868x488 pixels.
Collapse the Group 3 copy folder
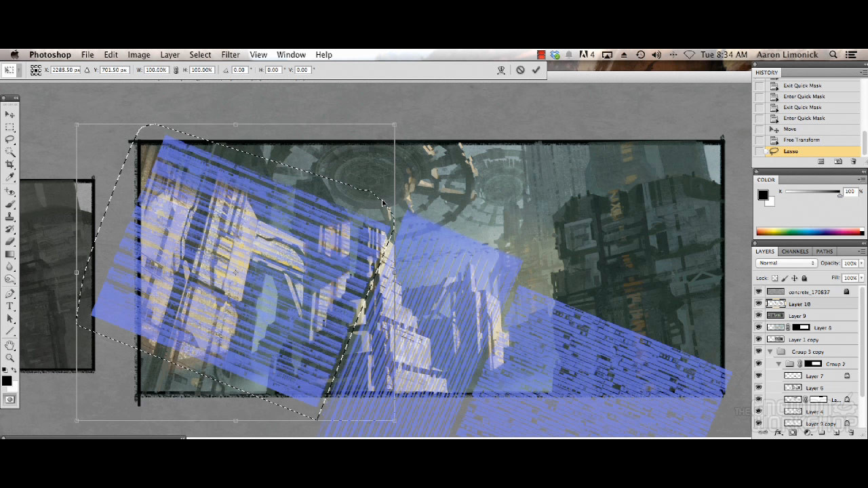(770, 352)
